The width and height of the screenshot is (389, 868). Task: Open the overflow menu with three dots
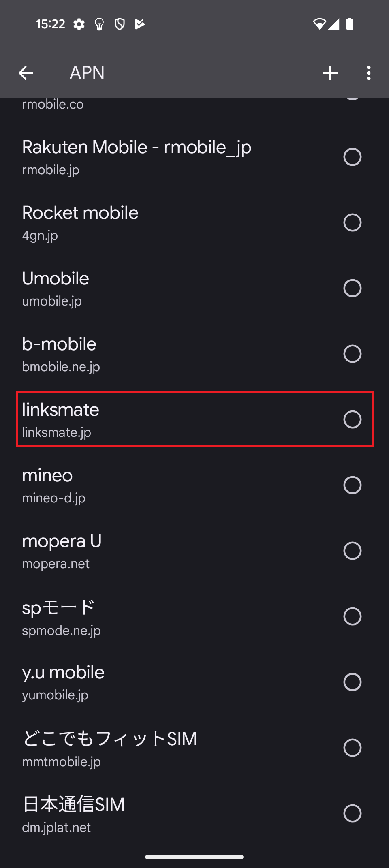368,73
